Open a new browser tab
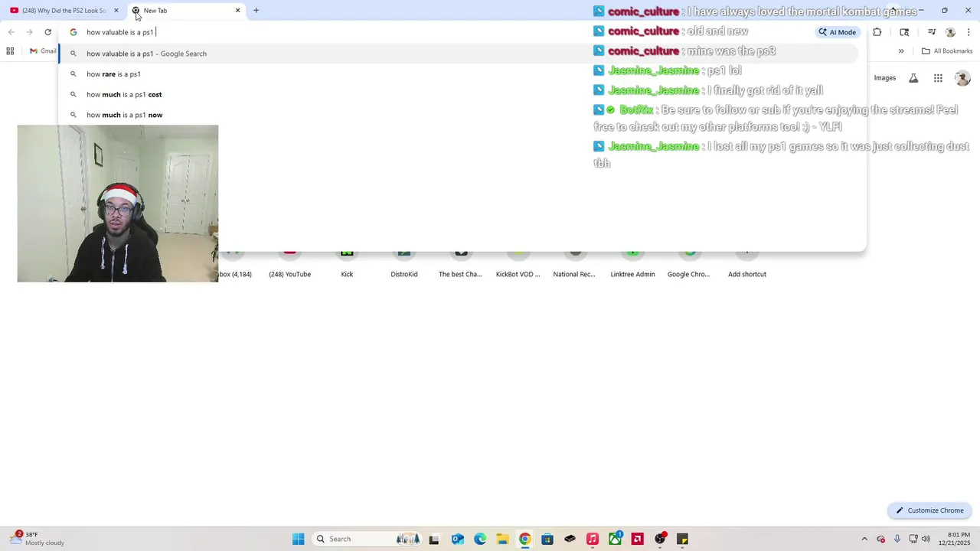 click(x=256, y=11)
